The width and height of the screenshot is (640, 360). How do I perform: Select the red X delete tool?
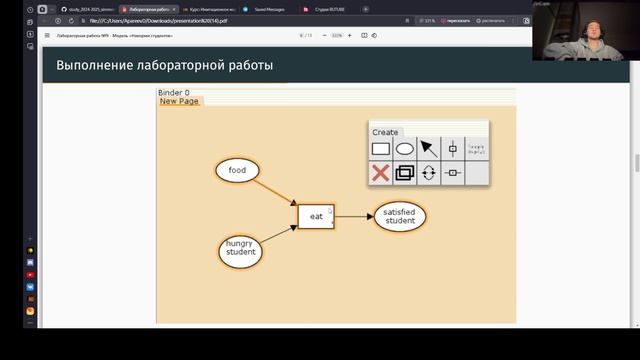pos(380,173)
